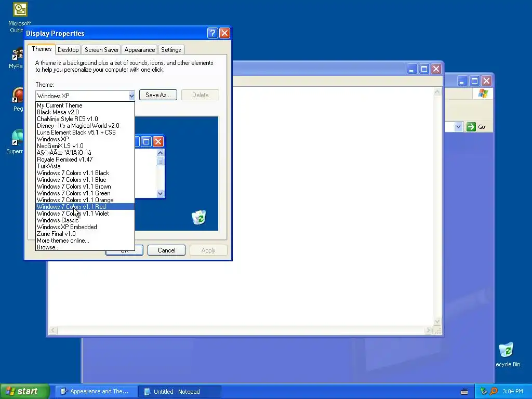
Task: Close the Display Properties dialog
Action: click(224, 33)
